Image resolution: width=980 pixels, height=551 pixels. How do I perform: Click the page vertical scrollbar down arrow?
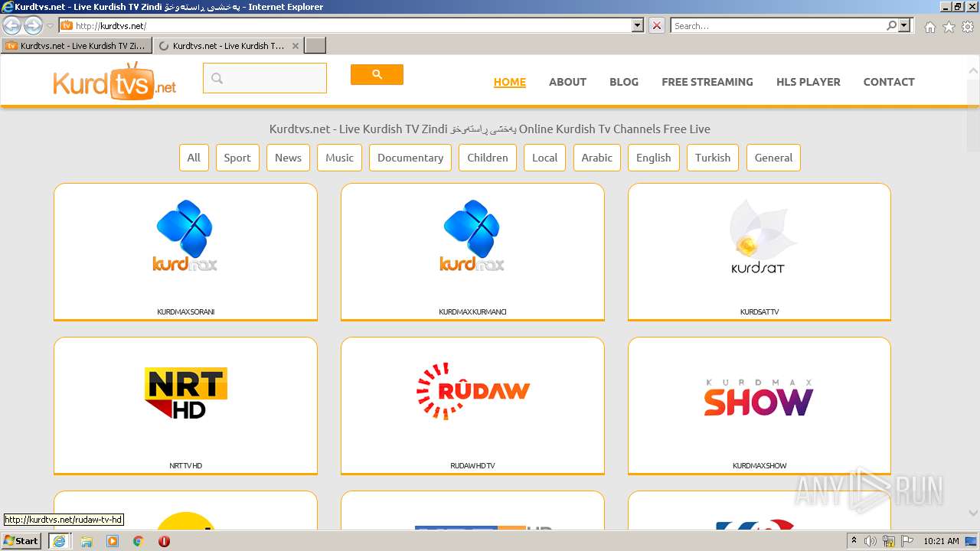pyautogui.click(x=973, y=514)
